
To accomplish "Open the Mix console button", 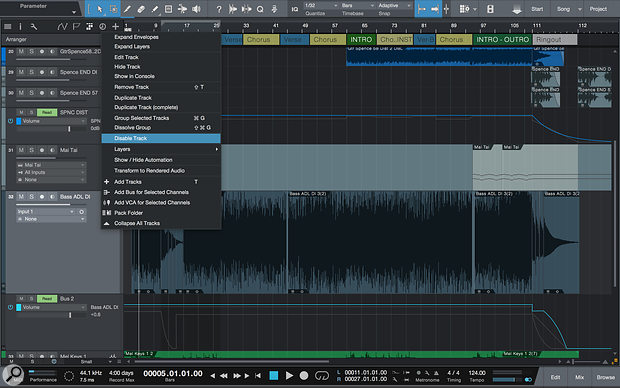I will pos(579,377).
